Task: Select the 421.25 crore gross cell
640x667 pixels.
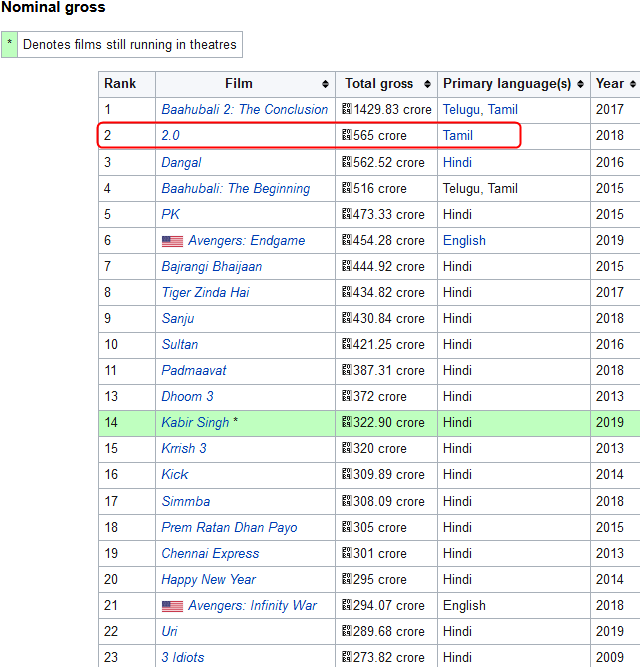Action: 386,345
